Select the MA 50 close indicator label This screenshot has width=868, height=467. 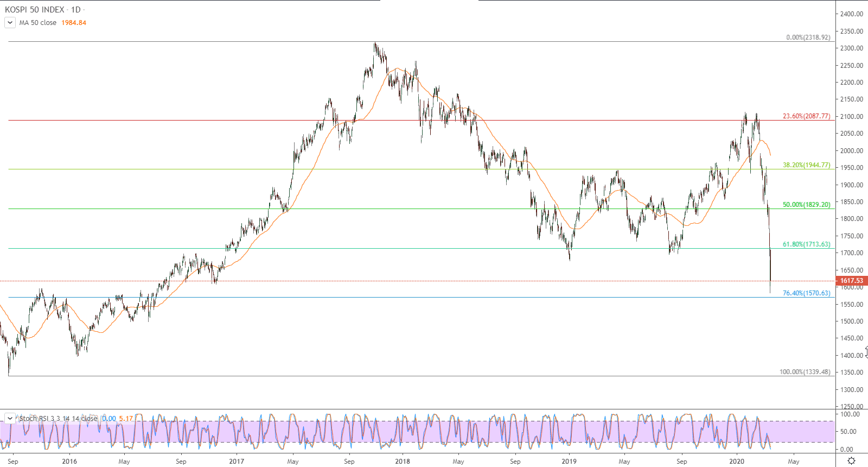(38, 23)
